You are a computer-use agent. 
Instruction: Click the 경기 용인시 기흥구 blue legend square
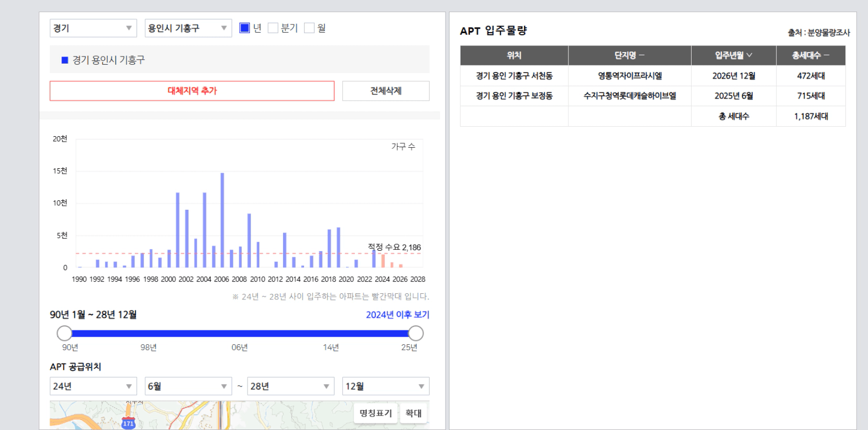click(65, 60)
